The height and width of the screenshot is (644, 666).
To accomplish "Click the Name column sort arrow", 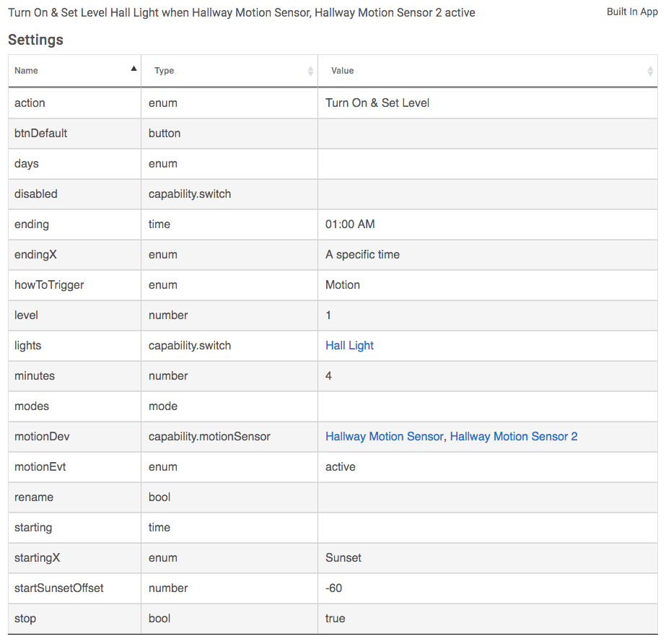I will (x=133, y=69).
